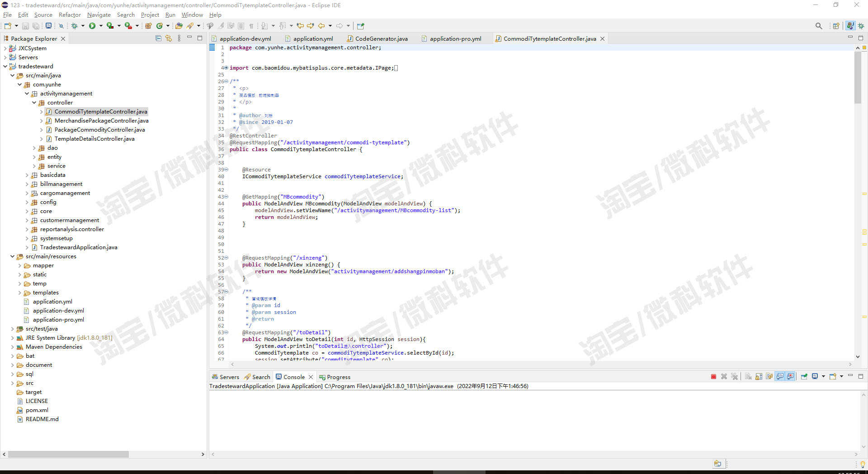Screen dimensions: 868x474
Task: Click the Next Edit Location arrow
Action: [311, 26]
